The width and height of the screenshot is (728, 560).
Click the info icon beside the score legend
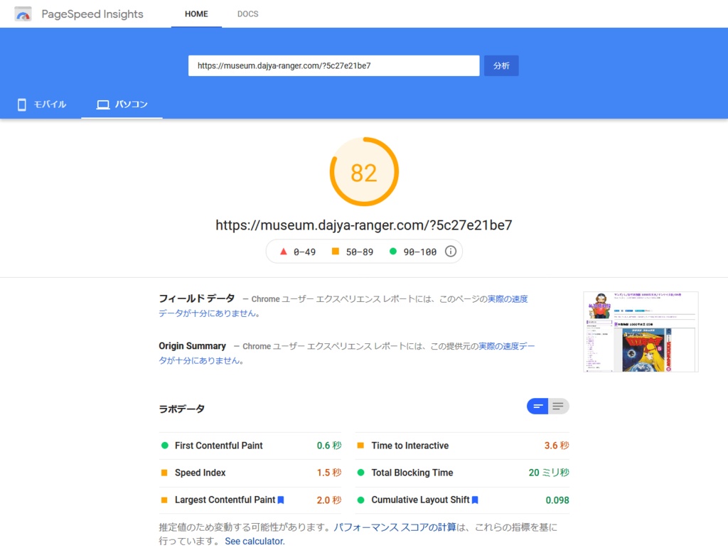(451, 251)
